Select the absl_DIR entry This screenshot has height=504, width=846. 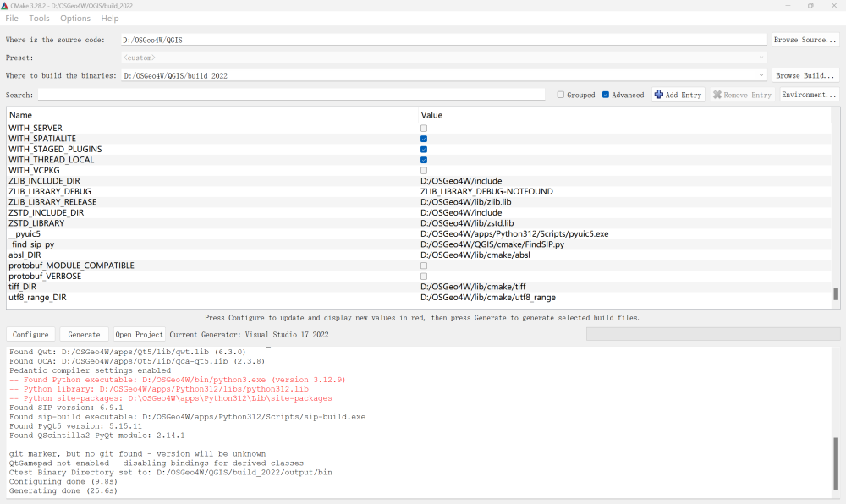pos(25,255)
